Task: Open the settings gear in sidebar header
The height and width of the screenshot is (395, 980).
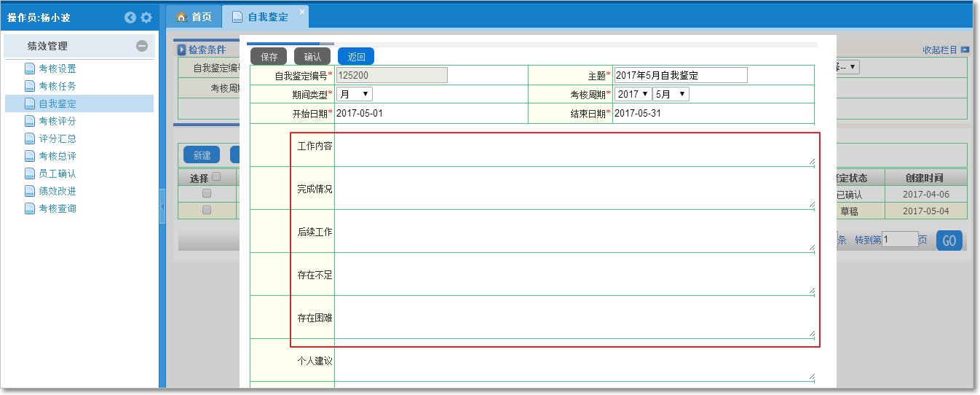Action: pyautogui.click(x=146, y=17)
